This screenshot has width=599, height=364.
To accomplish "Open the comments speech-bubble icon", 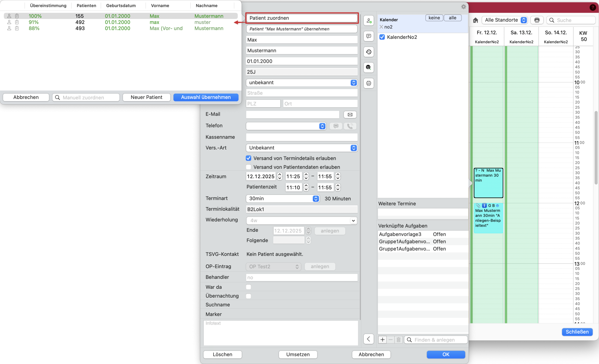I will [x=368, y=36].
